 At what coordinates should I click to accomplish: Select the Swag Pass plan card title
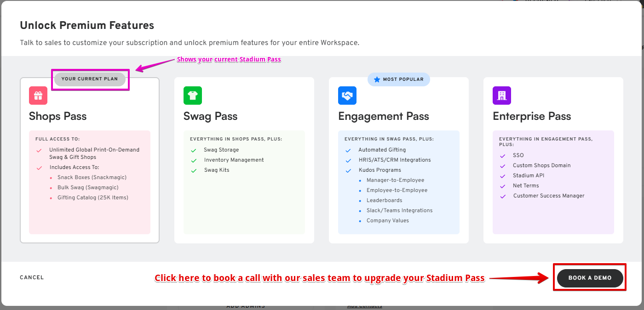(211, 116)
